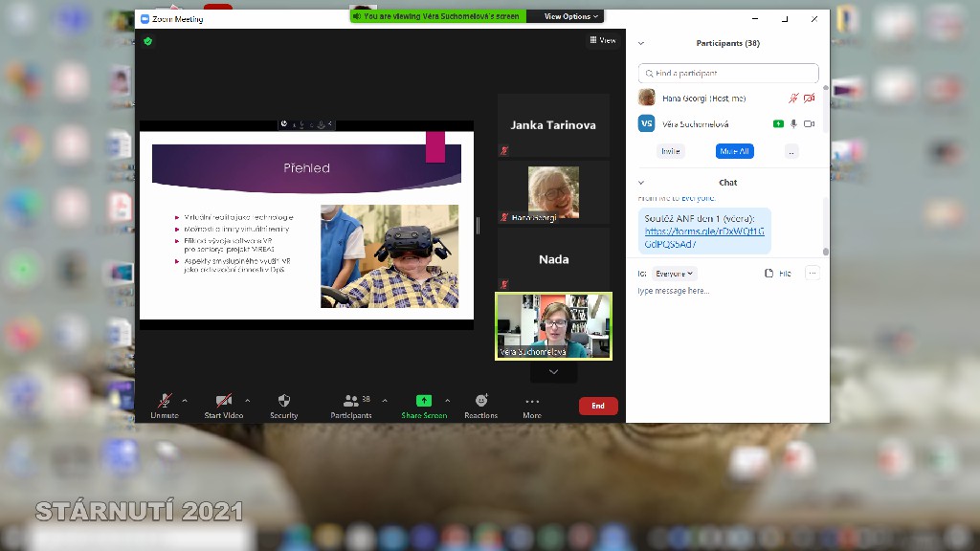The image size is (980, 551).
Task: Collapse the Participants panel chevron
Action: click(641, 43)
